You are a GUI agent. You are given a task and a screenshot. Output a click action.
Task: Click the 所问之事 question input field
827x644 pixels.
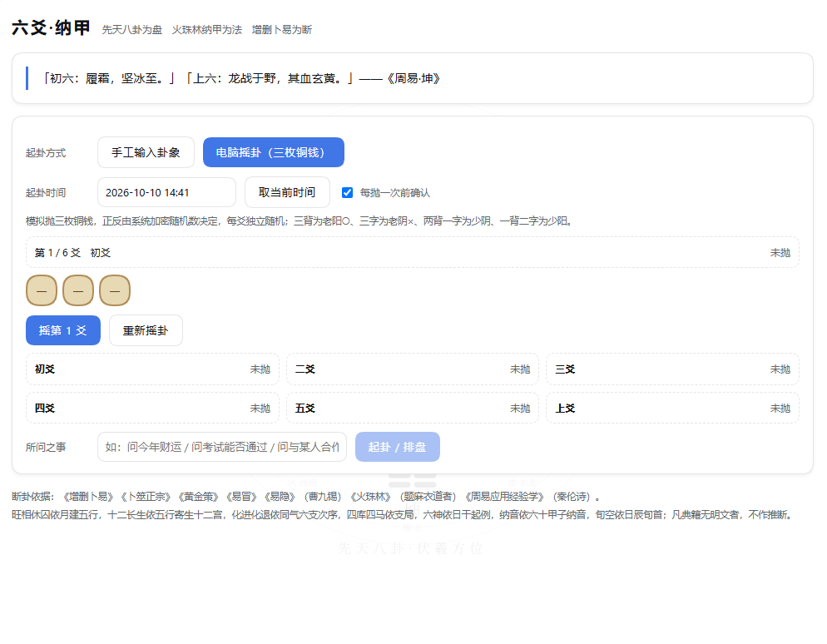[222, 448]
